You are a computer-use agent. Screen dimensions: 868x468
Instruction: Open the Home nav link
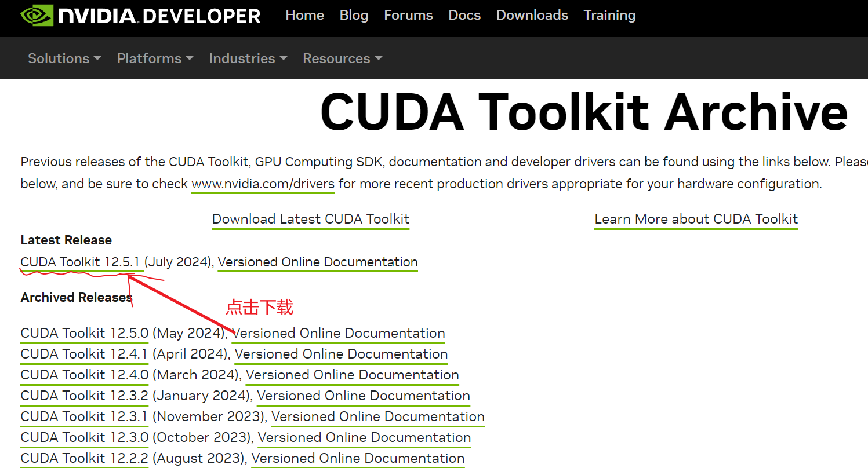tap(304, 15)
